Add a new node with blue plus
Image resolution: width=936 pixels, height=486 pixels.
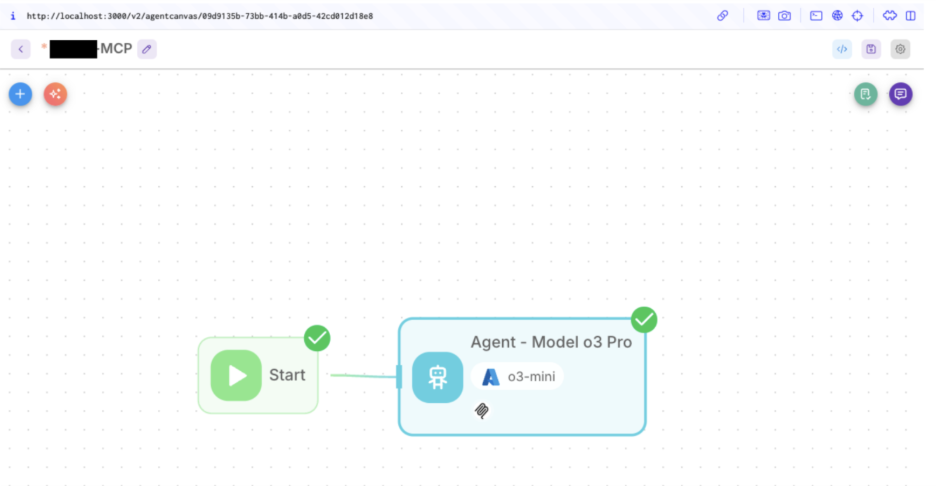pos(20,94)
